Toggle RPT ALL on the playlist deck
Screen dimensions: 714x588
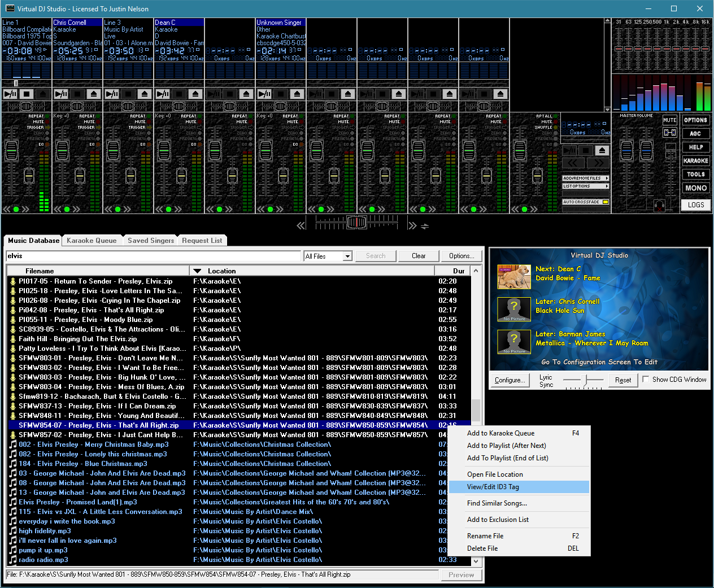(547, 116)
